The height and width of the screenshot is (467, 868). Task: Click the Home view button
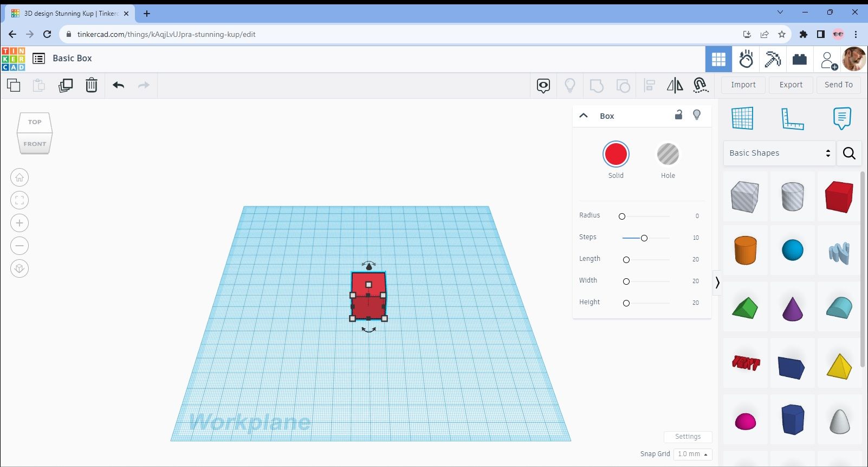click(20, 177)
